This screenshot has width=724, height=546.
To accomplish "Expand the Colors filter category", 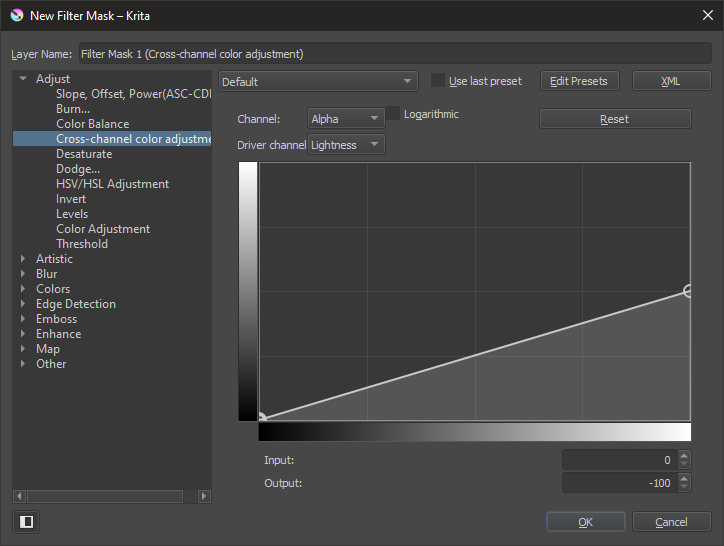I will [x=23, y=289].
